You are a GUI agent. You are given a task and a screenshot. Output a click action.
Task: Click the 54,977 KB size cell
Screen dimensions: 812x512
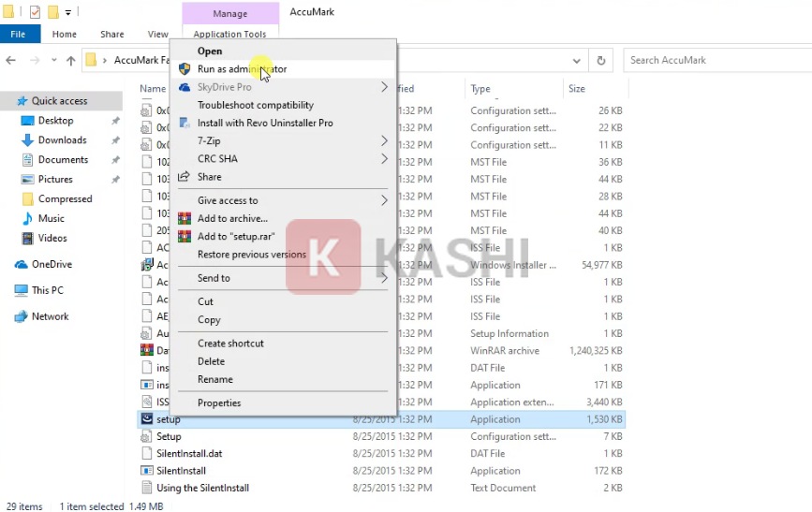602,265
